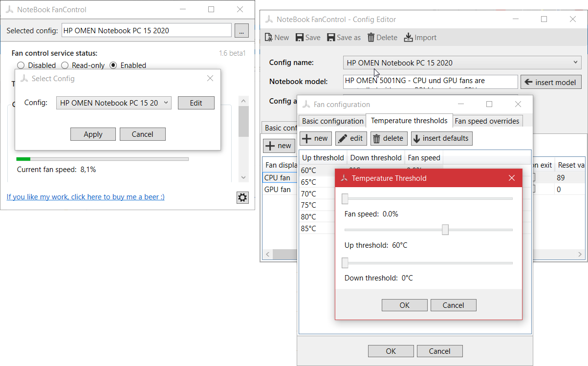The width and height of the screenshot is (588, 366).
Task: Click Cancel in Fan configuration window
Action: (439, 351)
